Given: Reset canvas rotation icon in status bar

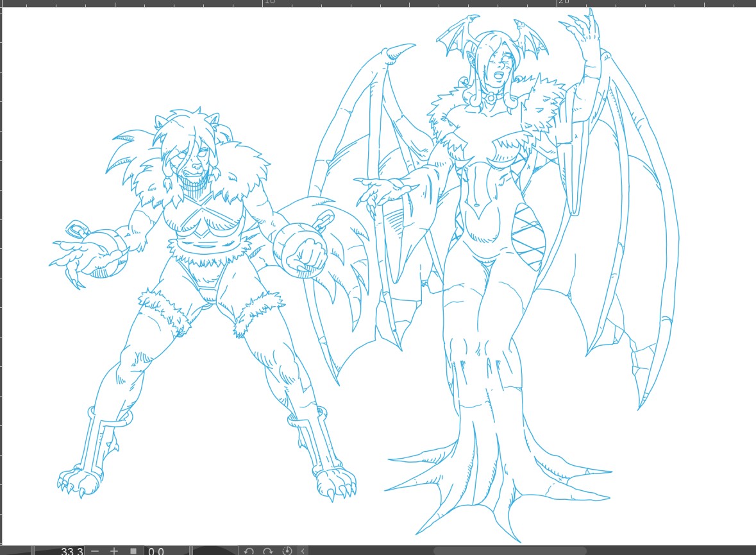Looking at the screenshot, I should [x=287, y=551].
